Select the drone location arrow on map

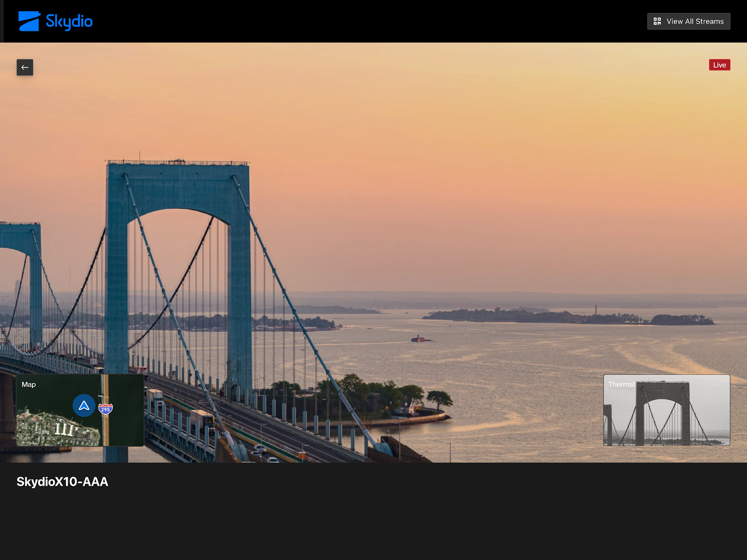84,406
